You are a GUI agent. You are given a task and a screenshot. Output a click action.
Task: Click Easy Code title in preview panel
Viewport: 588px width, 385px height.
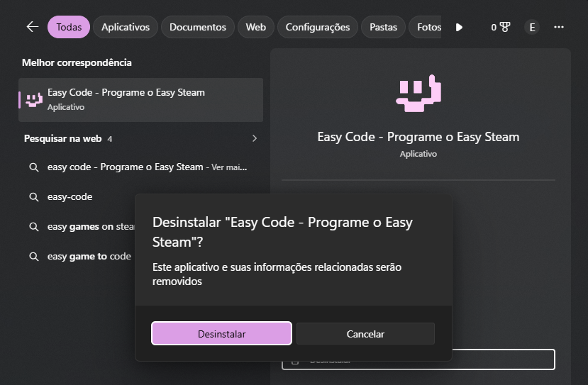pyautogui.click(x=418, y=137)
